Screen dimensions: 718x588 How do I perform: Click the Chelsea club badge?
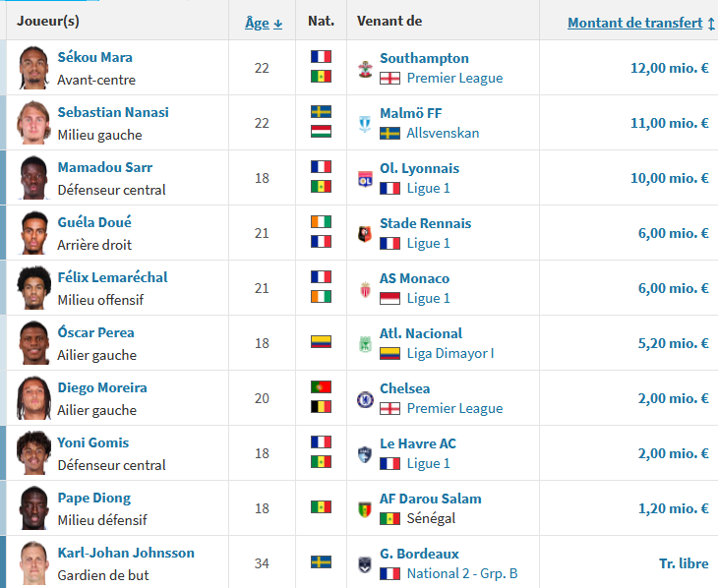(365, 399)
